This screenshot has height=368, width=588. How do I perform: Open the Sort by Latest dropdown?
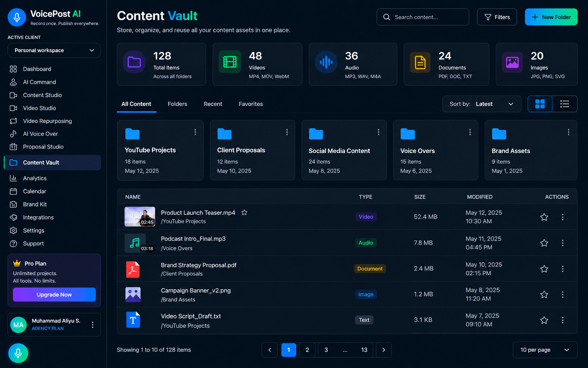[482, 104]
